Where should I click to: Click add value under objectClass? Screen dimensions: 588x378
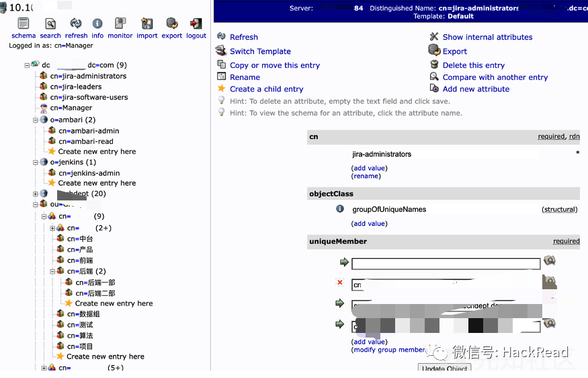coord(370,223)
